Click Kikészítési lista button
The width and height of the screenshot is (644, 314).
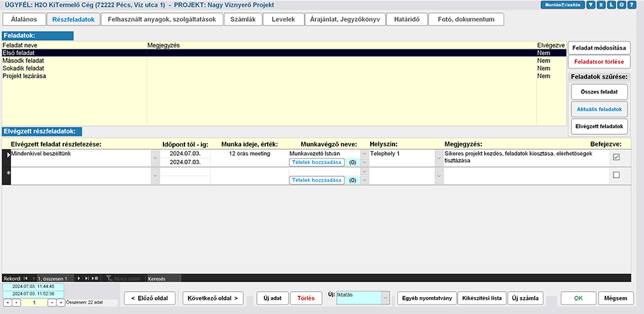pos(482,298)
